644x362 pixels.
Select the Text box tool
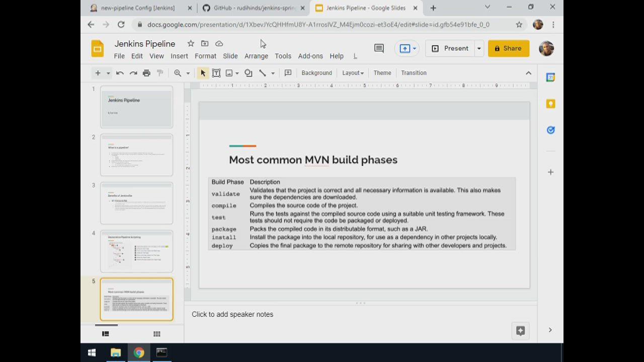[216, 73]
